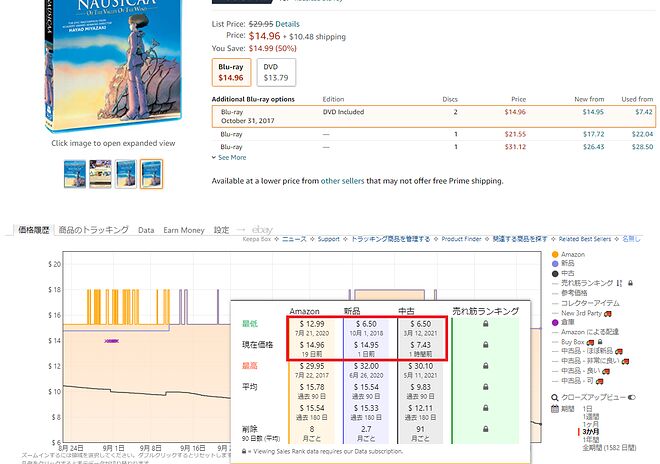This screenshot has height=464, width=660.
Task: Select the 全期間 (1582 日間) period option
Action: (609, 448)
